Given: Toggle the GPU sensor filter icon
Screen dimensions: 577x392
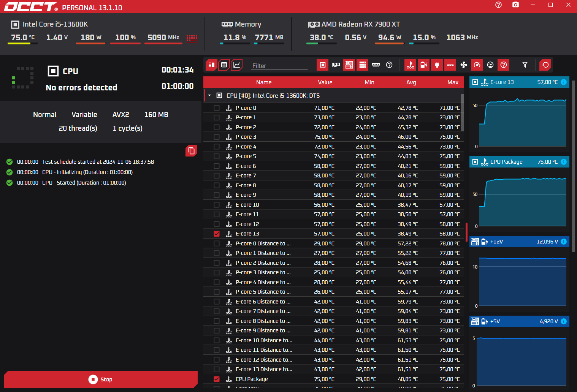Looking at the screenshot, I should 336,65.
